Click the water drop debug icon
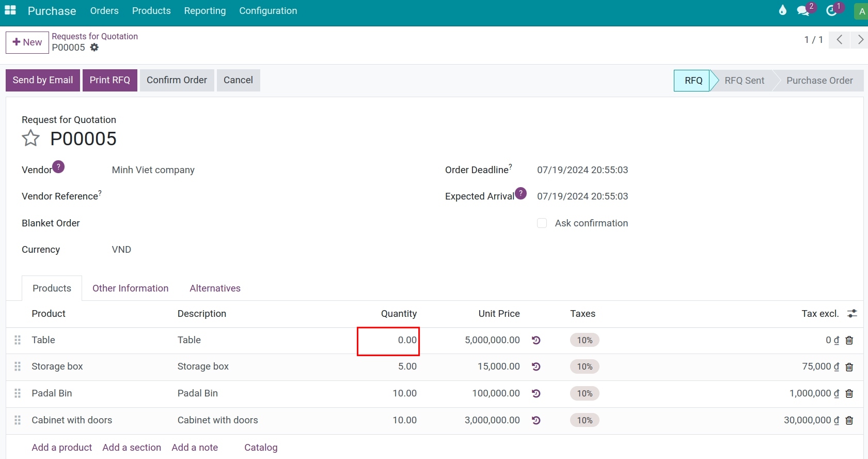The height and width of the screenshot is (459, 868). tap(783, 10)
